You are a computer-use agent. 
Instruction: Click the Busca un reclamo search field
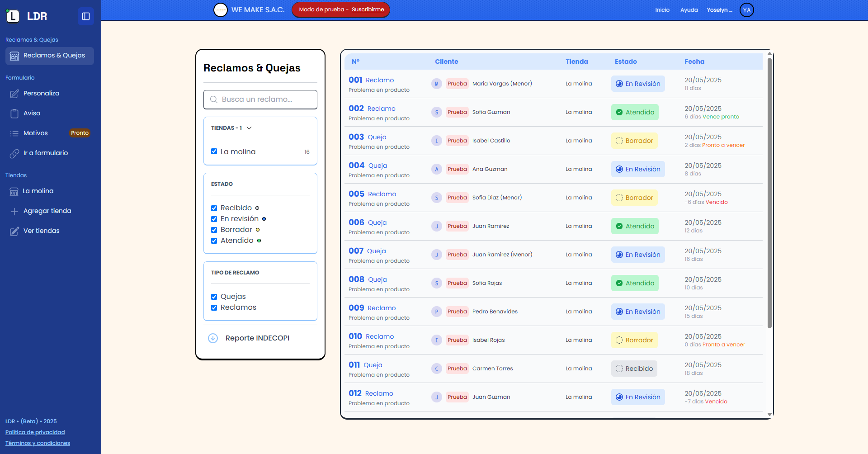tap(260, 99)
